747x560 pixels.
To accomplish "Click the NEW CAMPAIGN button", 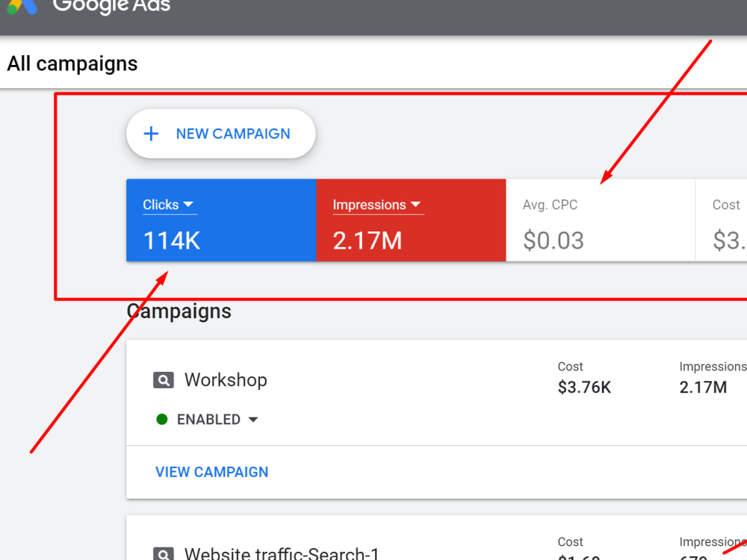I will pos(221,134).
